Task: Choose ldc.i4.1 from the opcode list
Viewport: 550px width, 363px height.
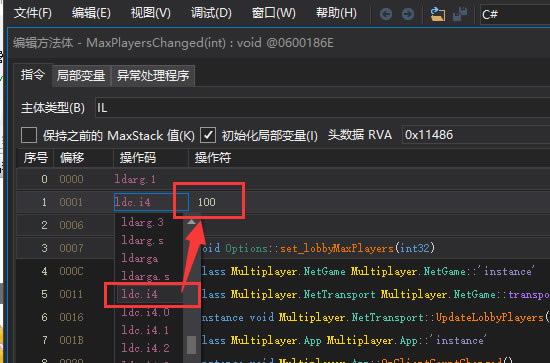Action: point(145,330)
